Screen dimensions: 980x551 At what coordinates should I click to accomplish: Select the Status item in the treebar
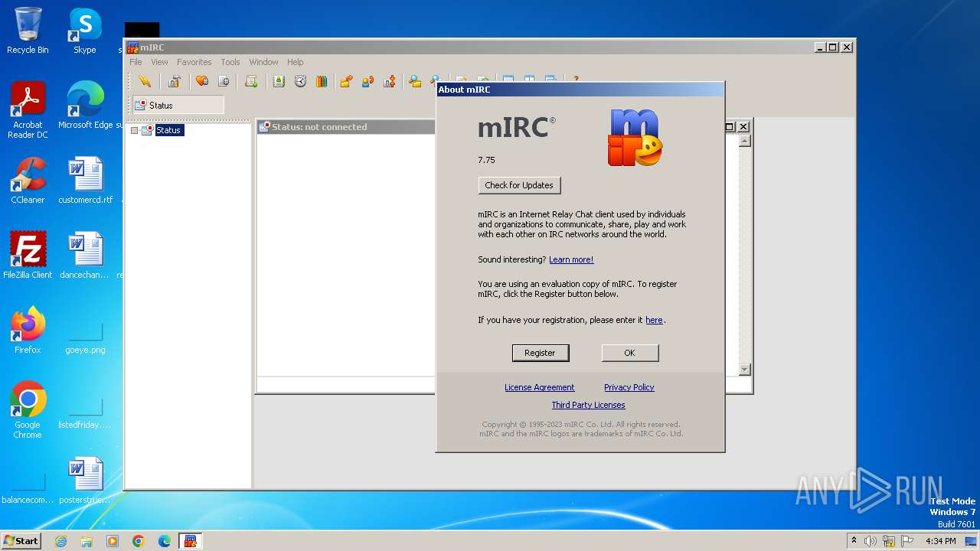[168, 130]
